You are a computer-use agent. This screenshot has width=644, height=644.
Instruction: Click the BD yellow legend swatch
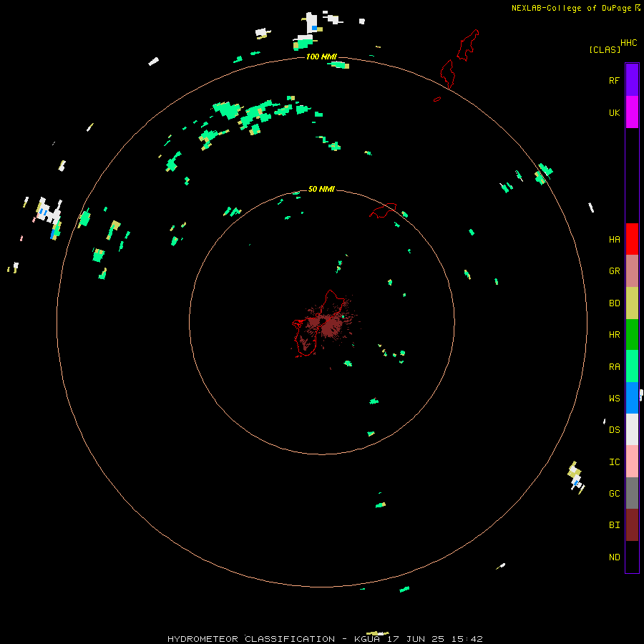(632, 303)
